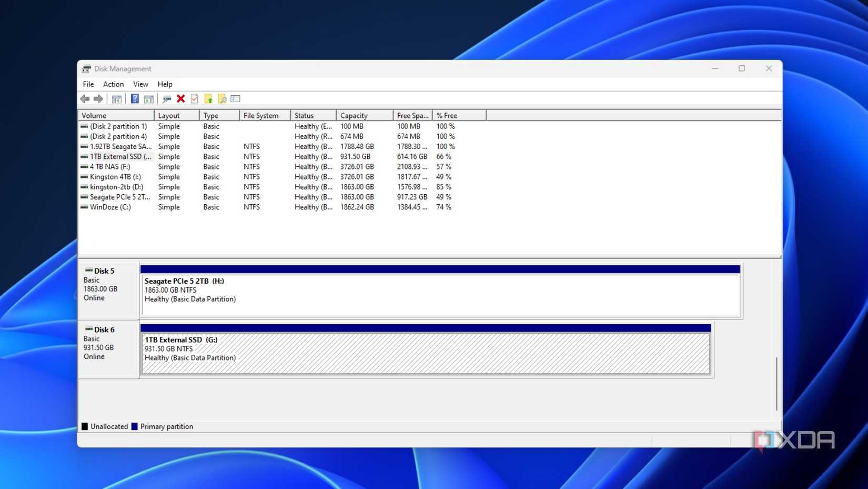
Task: Sort volumes by the % Free column
Action: [x=446, y=115]
